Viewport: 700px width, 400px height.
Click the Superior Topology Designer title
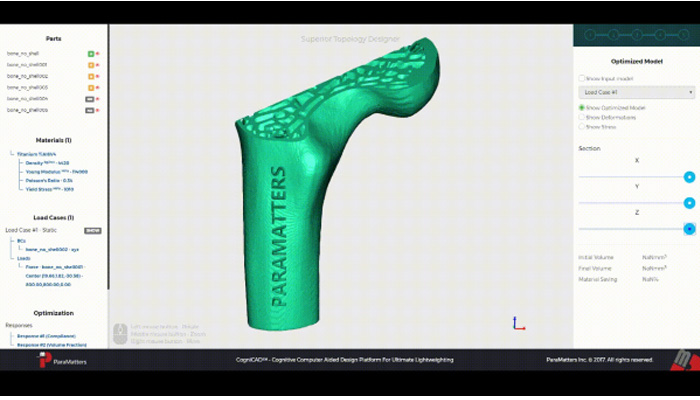tap(350, 39)
